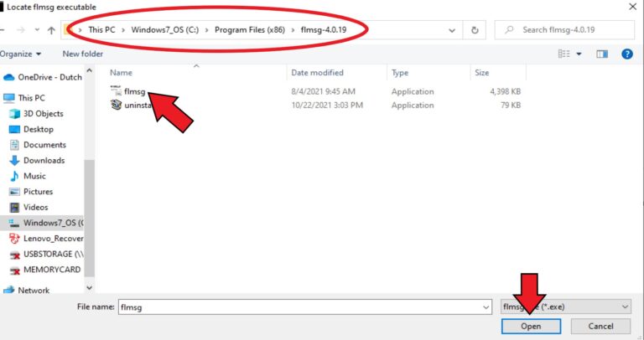Open the Videos folder
This screenshot has width=644, height=340.
pos(29,207)
